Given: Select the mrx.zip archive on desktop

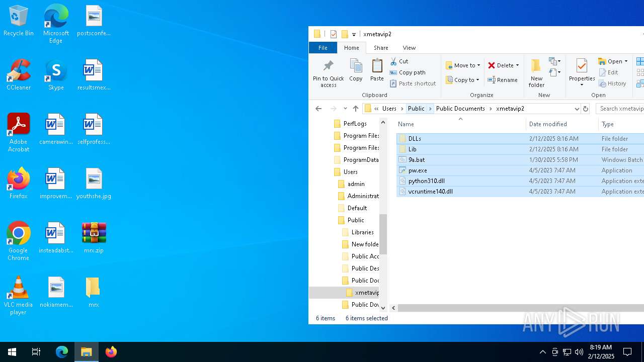Looking at the screenshot, I should coord(94,238).
